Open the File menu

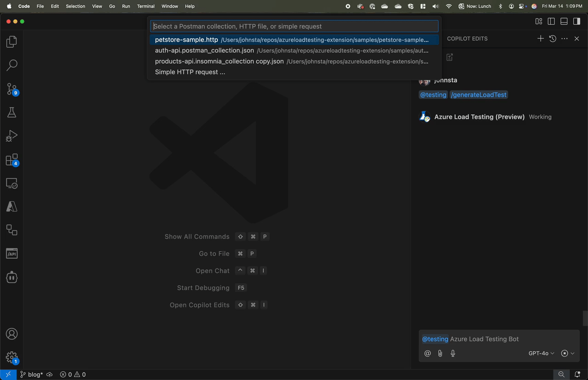[40, 6]
